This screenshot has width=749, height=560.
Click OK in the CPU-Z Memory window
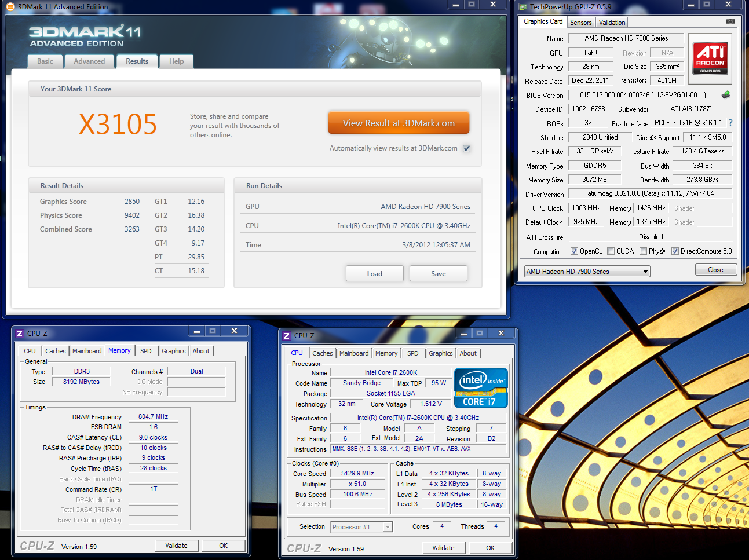tap(224, 546)
